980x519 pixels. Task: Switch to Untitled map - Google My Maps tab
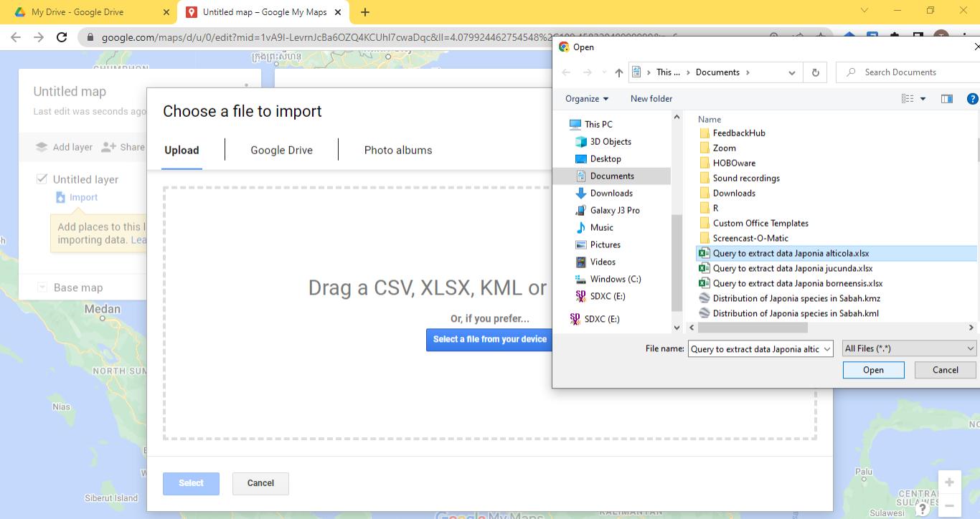click(265, 12)
